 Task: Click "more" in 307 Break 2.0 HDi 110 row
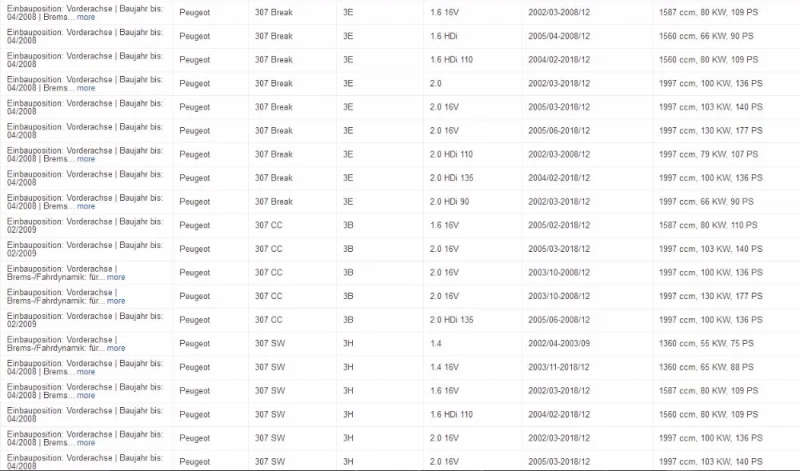[86, 159]
